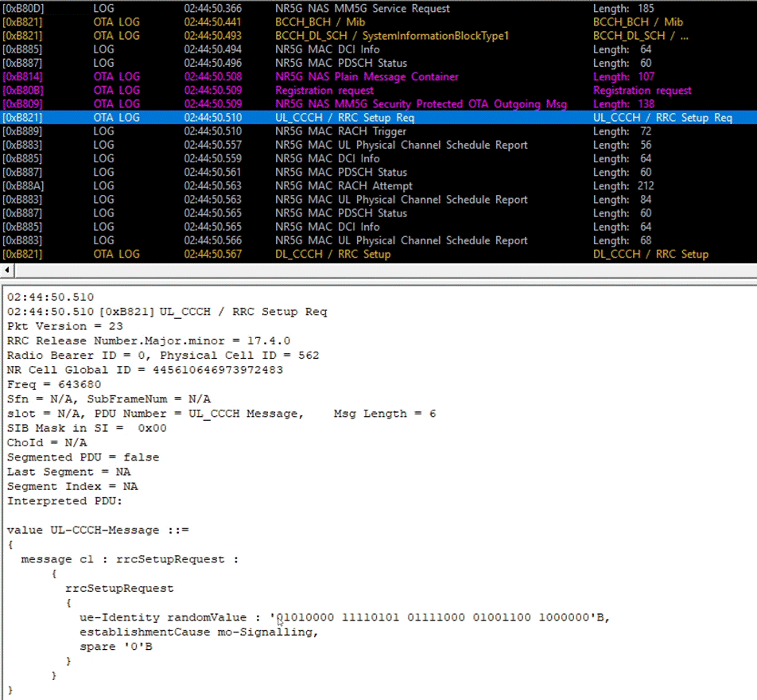Click the spare '0'B line
Viewport: 757px width, 700px height.
116,647
